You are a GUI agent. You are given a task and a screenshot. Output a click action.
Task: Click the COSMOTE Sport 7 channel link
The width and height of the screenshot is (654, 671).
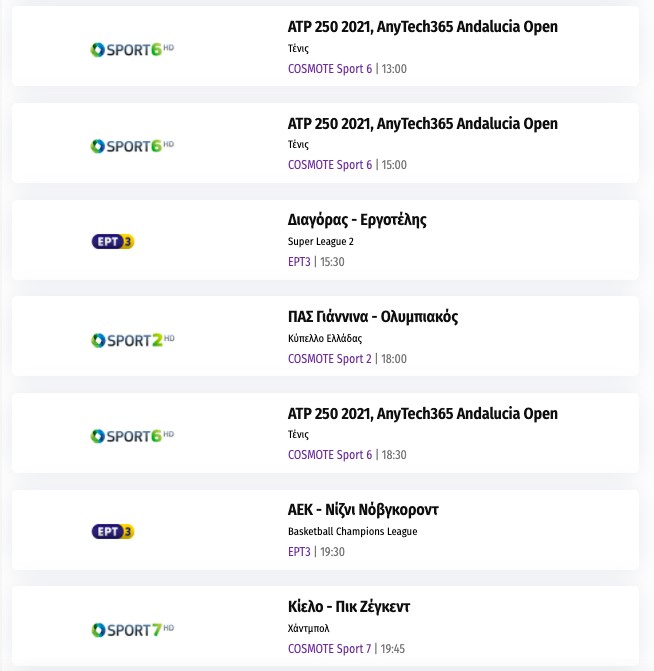coord(329,649)
